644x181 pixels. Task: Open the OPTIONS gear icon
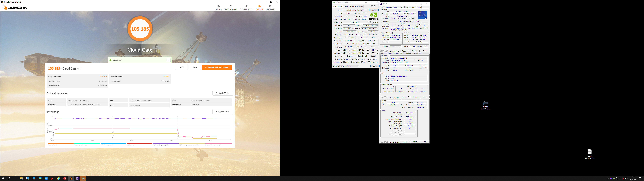270,6
